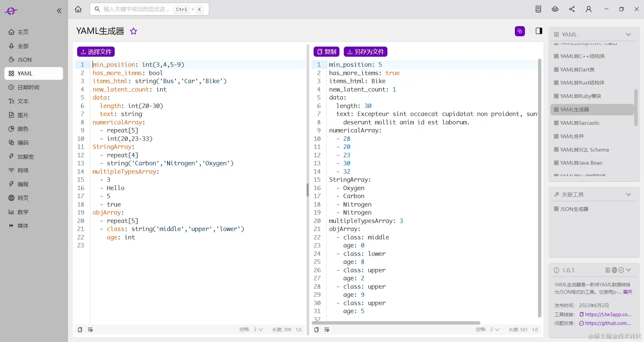Select 网页 in the left sidebar
This screenshot has height=342, width=644.
(x=34, y=198)
